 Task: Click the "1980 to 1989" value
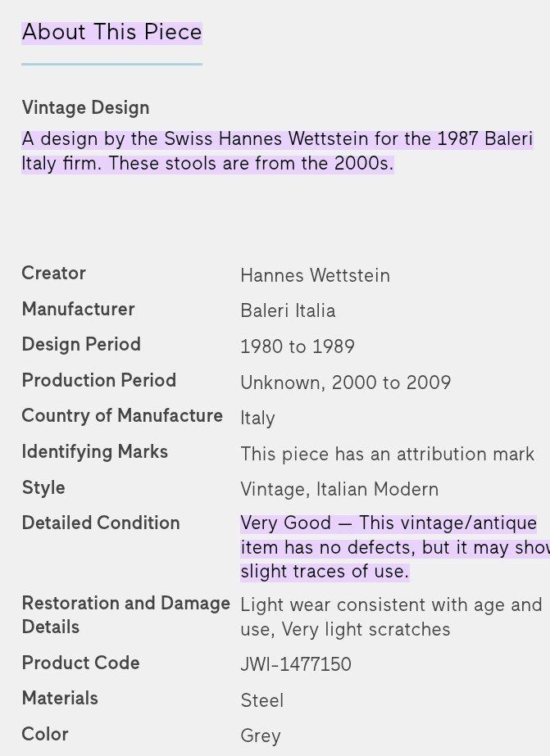pos(298,346)
